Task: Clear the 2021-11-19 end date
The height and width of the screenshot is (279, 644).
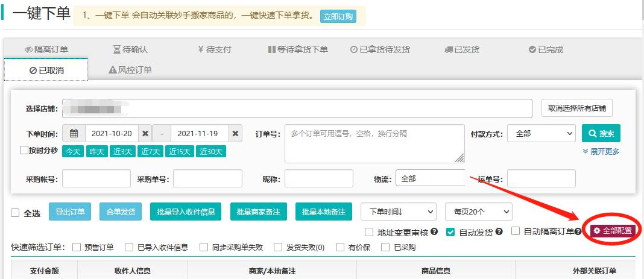Action: pos(235,133)
